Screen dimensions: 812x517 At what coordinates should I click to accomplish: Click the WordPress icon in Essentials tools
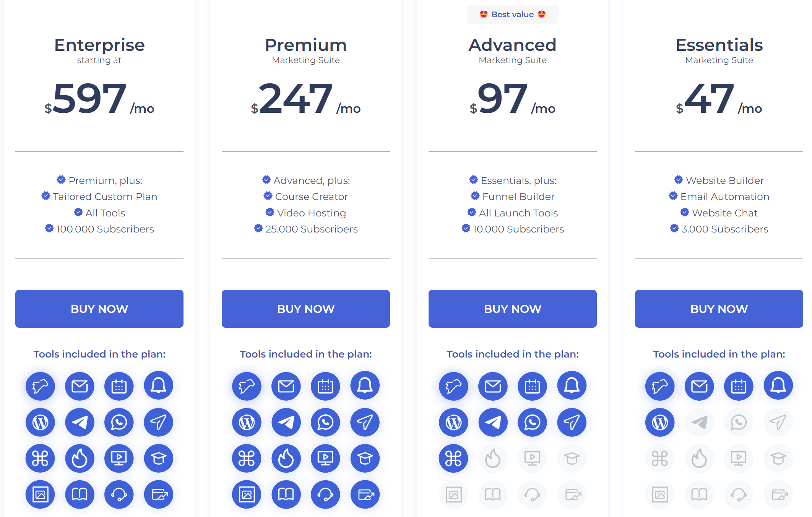[660, 422]
